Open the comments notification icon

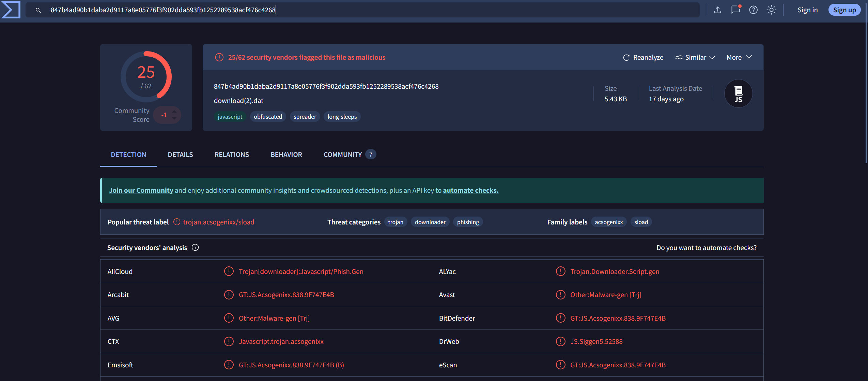coord(735,10)
